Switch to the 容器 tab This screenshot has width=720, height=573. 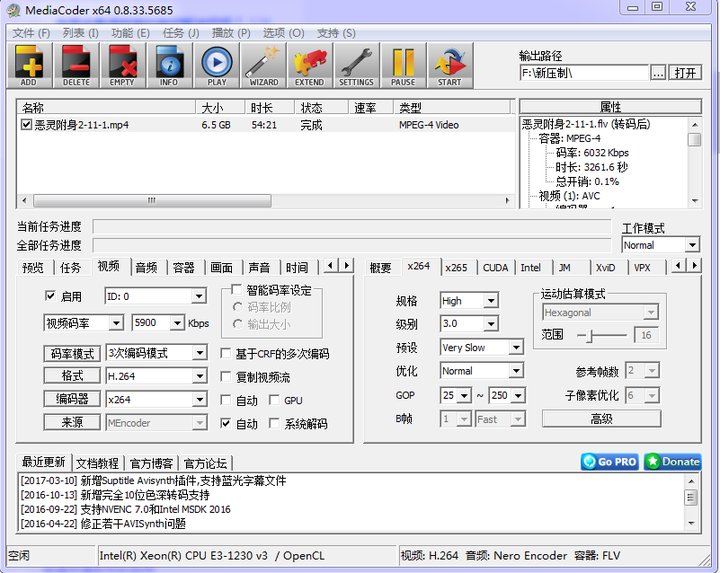pyautogui.click(x=184, y=268)
